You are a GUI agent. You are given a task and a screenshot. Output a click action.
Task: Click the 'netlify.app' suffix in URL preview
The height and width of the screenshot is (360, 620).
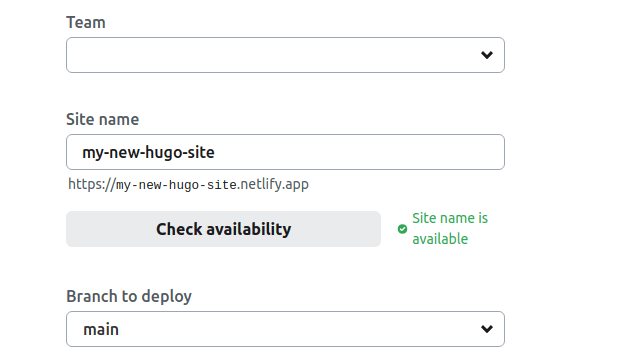pyautogui.click(x=274, y=184)
